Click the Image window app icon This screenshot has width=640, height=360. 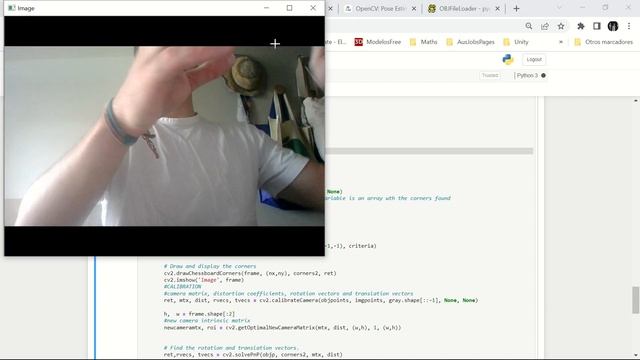point(12,8)
